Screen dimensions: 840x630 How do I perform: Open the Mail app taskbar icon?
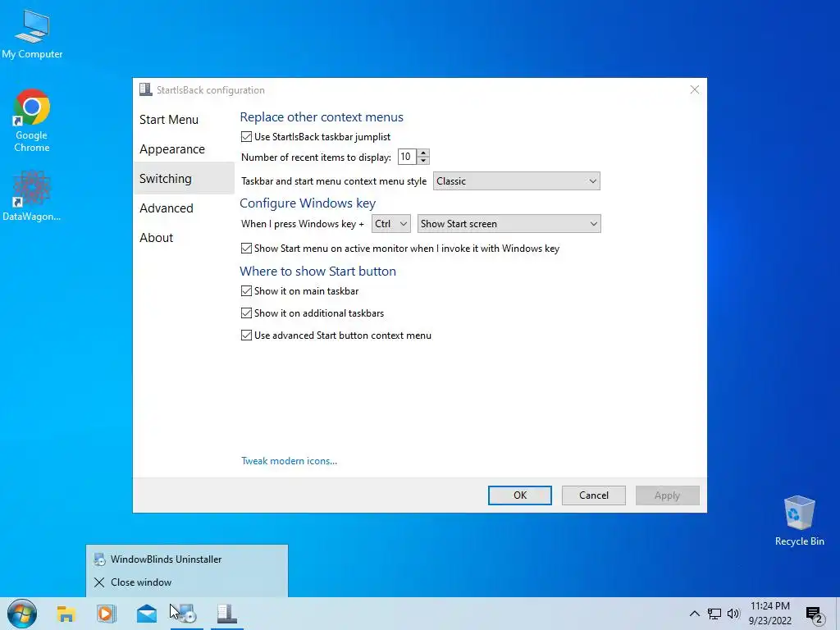click(x=146, y=614)
